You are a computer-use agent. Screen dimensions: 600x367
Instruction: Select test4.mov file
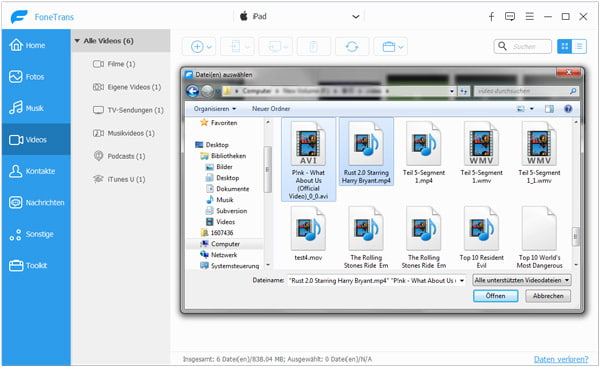coord(308,234)
